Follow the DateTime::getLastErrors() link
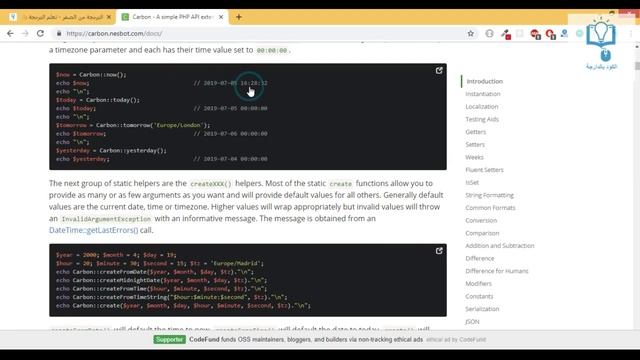 click(93, 230)
